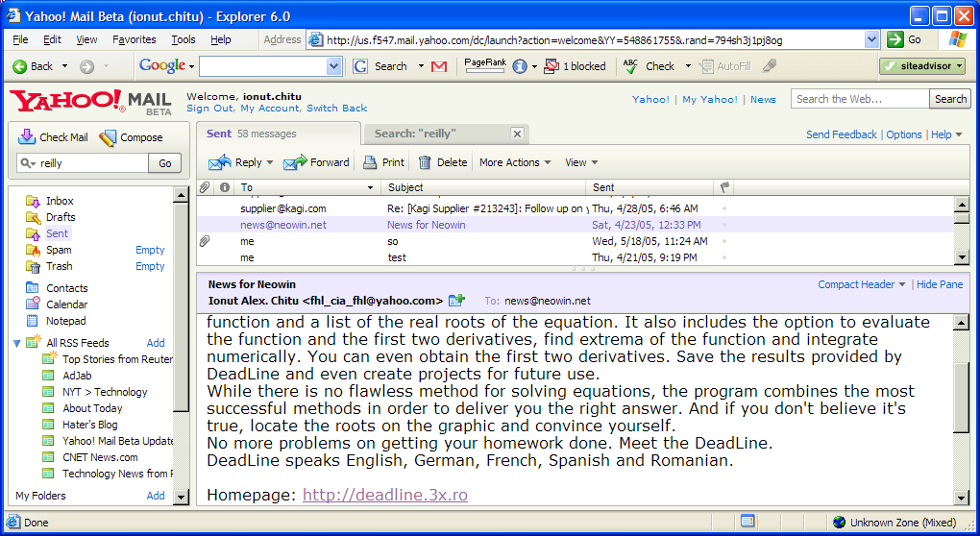Click the browser Back arrow icon
The image size is (980, 536).
[x=20, y=66]
